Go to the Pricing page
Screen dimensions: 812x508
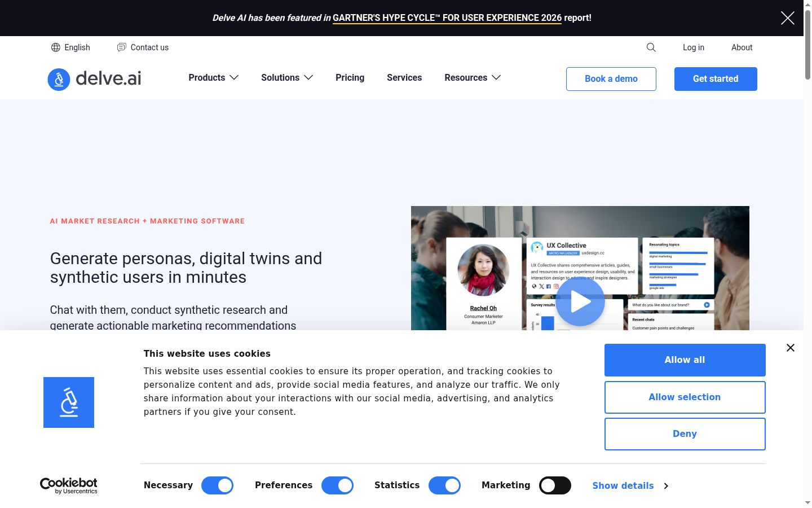coord(350,78)
